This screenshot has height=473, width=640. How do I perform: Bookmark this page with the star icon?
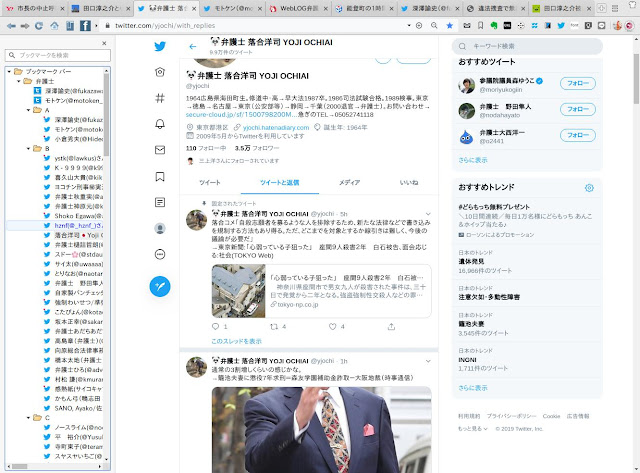coord(450,26)
